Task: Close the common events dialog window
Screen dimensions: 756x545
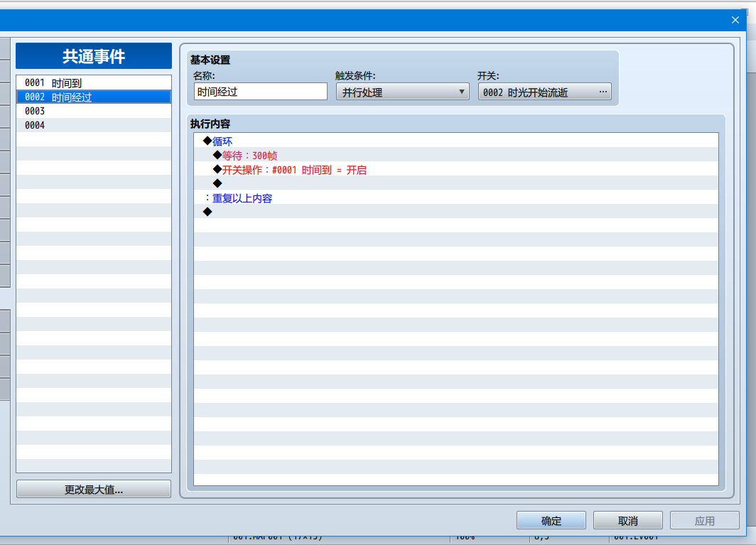Action: click(x=735, y=20)
